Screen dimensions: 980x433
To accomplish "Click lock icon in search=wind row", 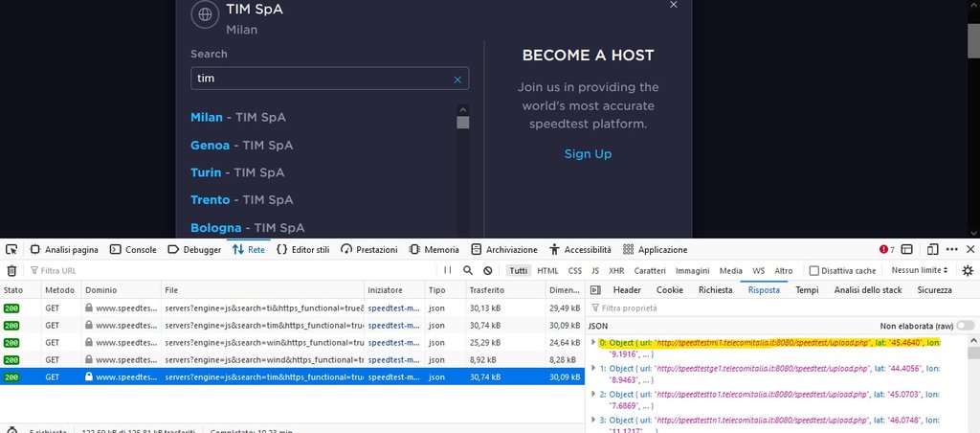I will point(89,360).
